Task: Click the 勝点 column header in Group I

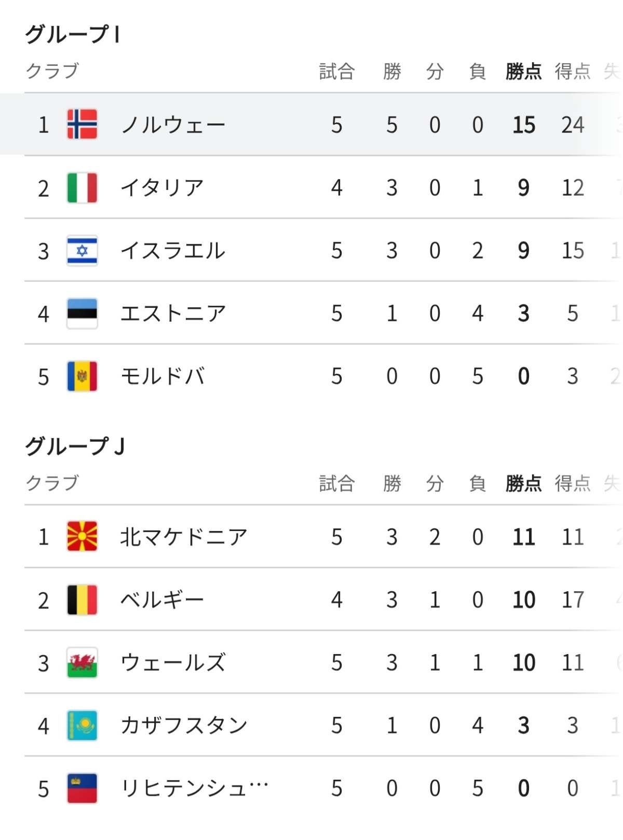Action: click(523, 71)
